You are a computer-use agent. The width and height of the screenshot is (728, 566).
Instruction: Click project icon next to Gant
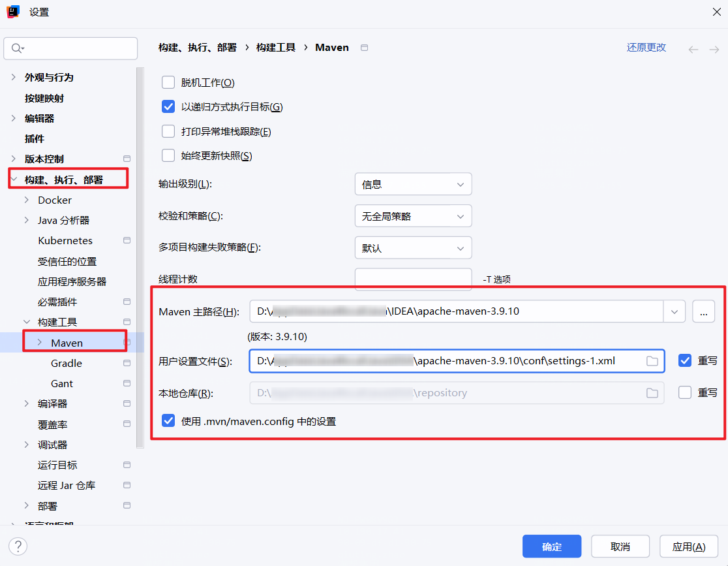click(x=127, y=383)
